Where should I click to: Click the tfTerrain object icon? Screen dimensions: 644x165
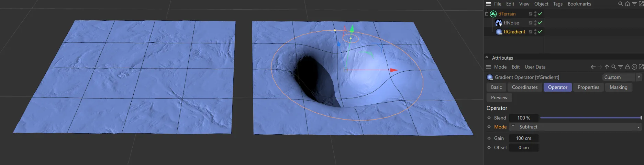tap(493, 14)
